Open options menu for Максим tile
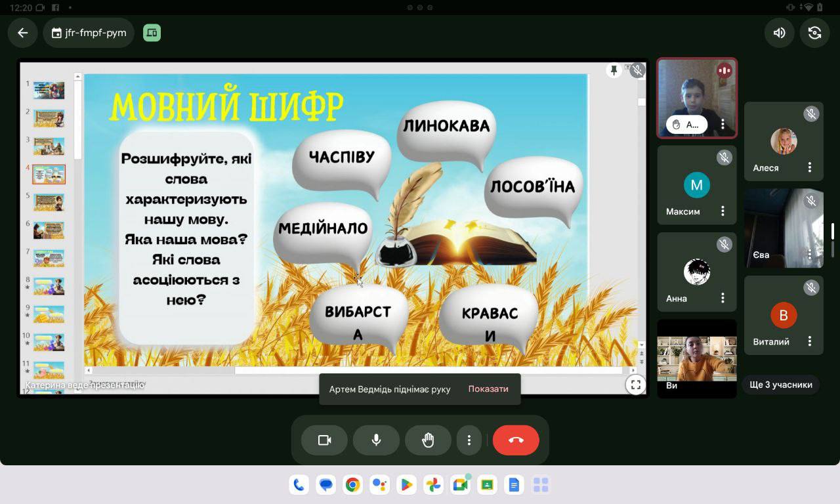The width and height of the screenshot is (840, 504). tap(723, 211)
